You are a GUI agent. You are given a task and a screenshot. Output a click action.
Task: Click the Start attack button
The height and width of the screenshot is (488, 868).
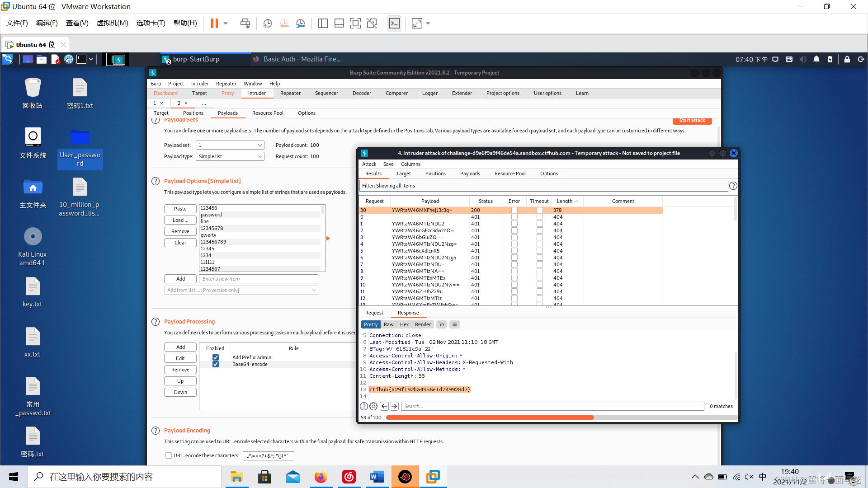coord(692,120)
